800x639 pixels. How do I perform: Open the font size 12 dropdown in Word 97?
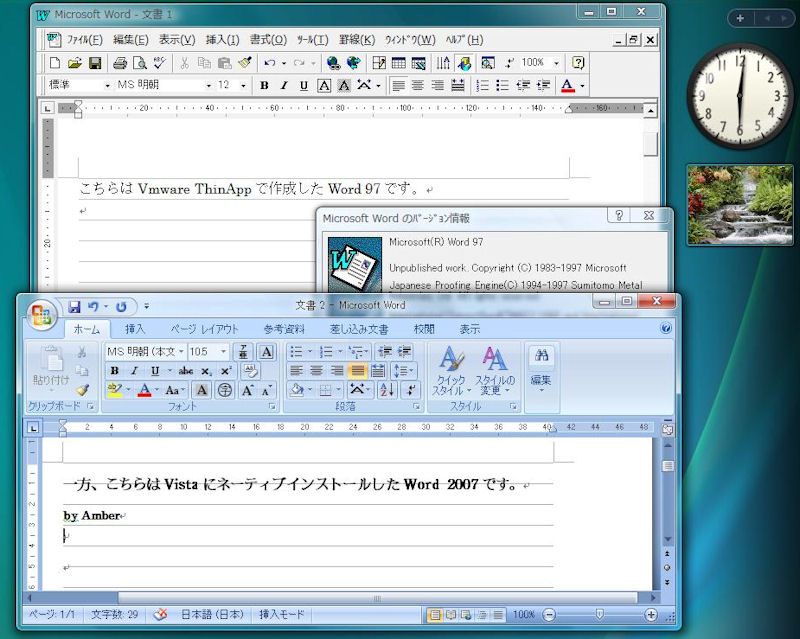click(243, 85)
